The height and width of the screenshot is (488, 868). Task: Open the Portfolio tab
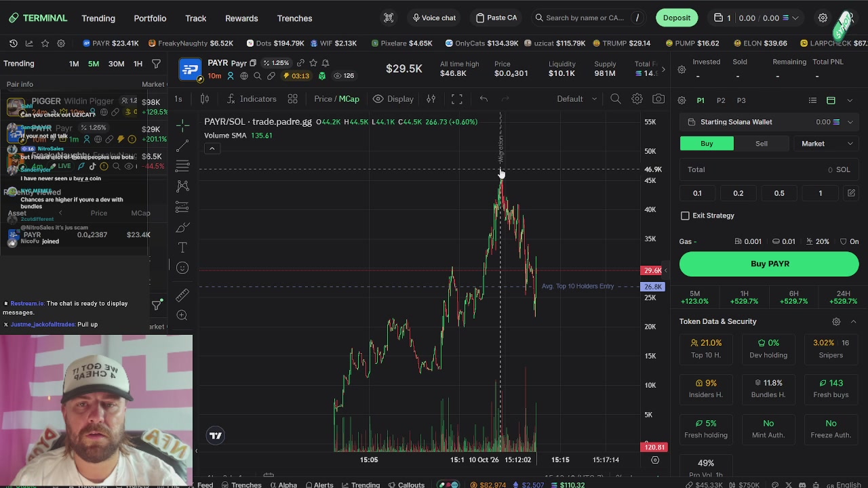[150, 18]
